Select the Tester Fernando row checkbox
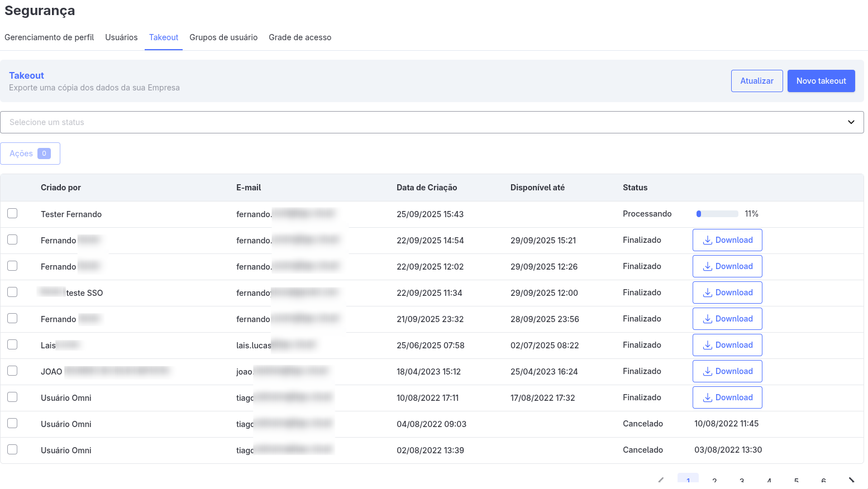 pyautogui.click(x=12, y=213)
